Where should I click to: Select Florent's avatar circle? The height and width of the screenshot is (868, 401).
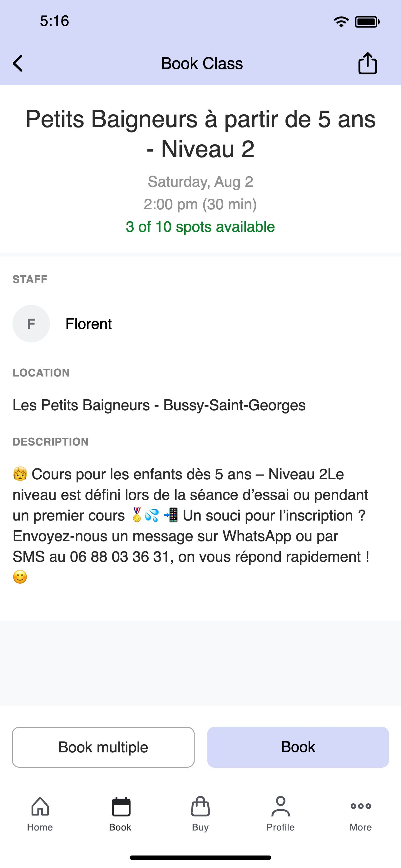pos(31,323)
